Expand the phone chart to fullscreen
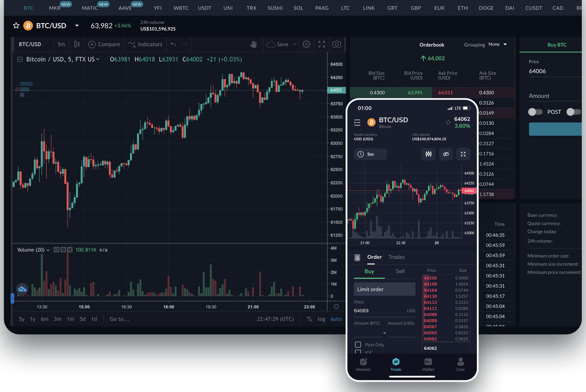 pyautogui.click(x=463, y=154)
